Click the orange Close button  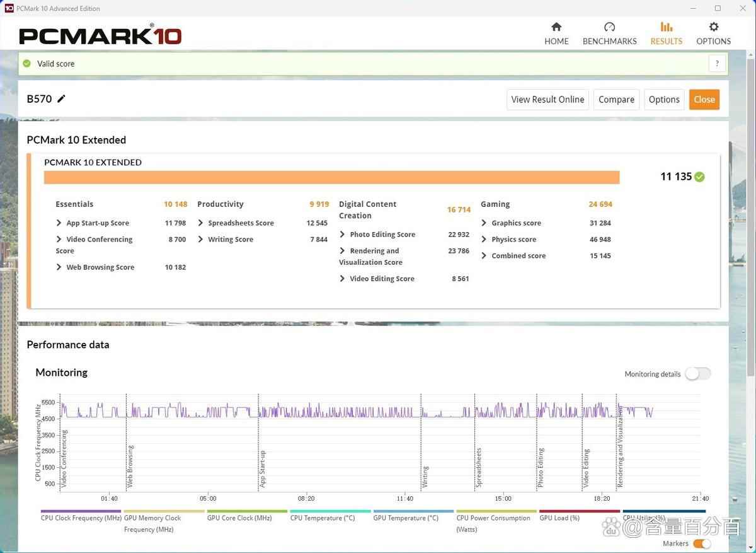click(x=704, y=100)
